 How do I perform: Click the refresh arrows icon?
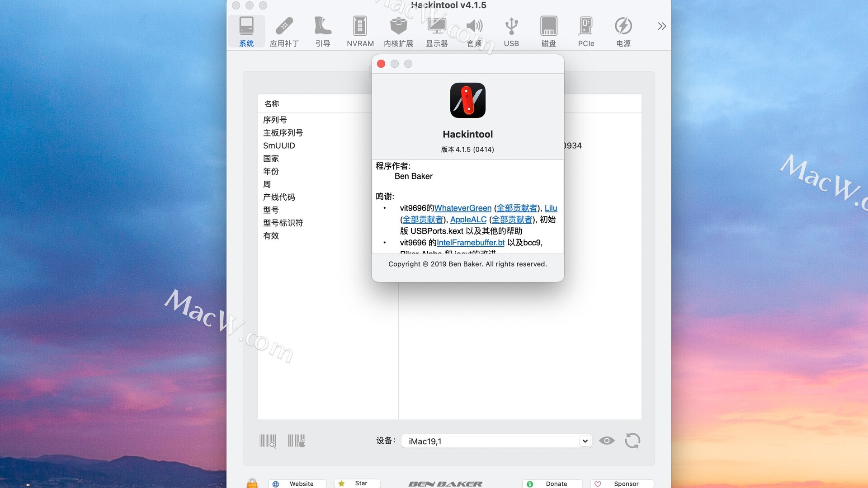click(632, 441)
